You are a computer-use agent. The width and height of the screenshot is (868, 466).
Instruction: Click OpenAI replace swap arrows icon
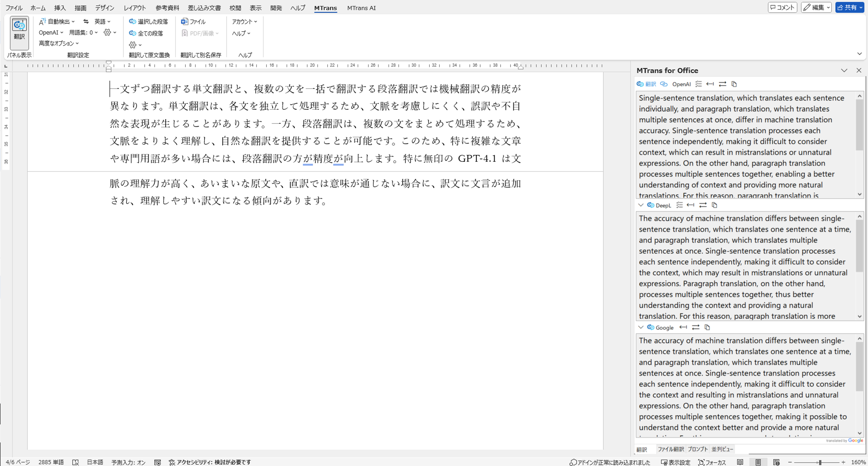[722, 84]
